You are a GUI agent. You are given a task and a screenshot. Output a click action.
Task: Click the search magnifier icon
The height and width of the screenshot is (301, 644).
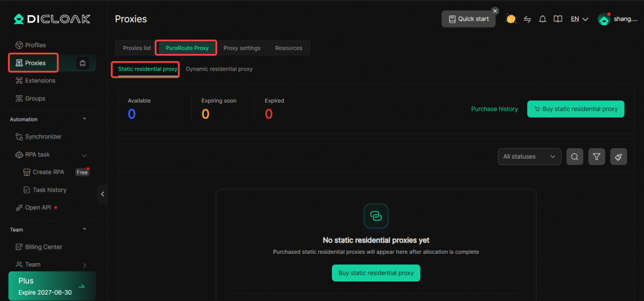point(575,157)
